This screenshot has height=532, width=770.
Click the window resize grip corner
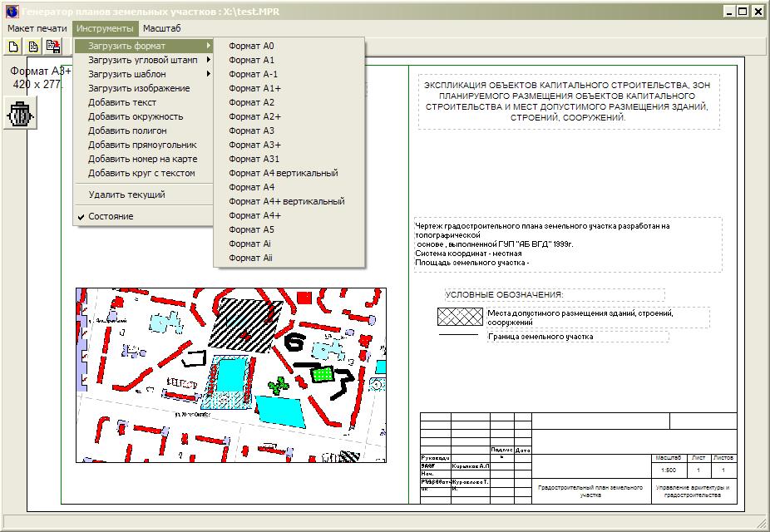[x=763, y=524]
